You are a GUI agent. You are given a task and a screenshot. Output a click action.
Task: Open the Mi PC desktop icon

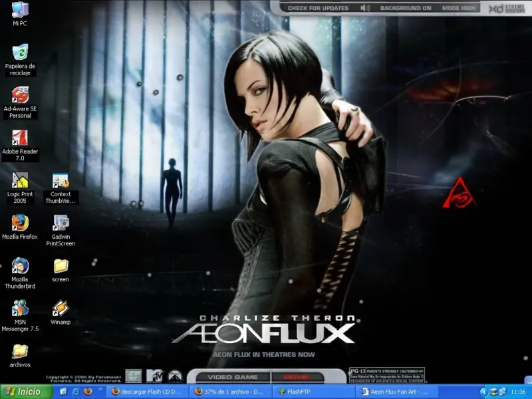click(20, 13)
